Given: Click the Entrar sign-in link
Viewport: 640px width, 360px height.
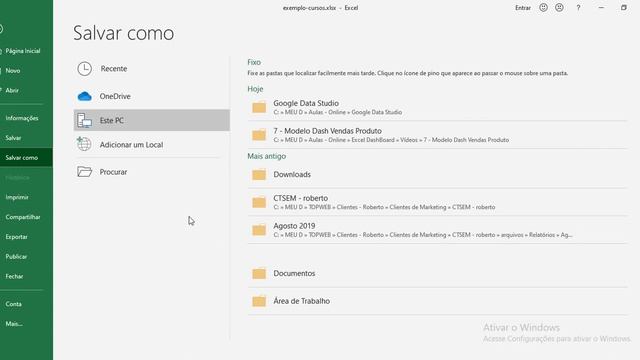Looking at the screenshot, I should (x=523, y=8).
